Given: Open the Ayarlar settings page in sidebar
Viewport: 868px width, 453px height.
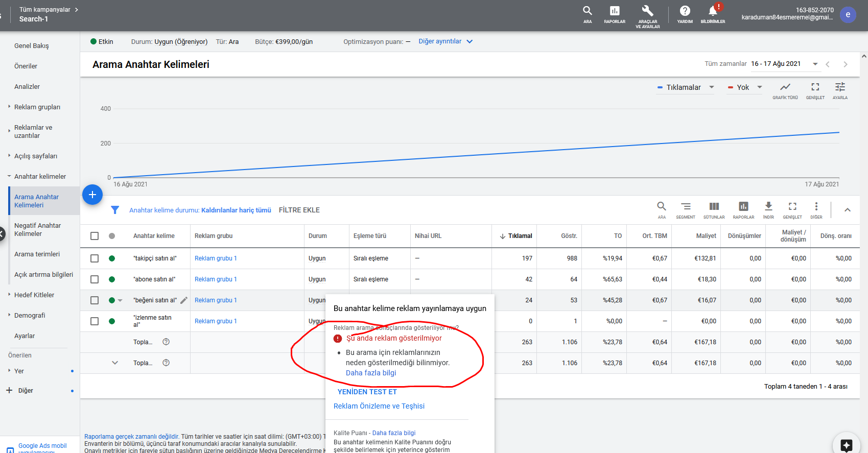Looking at the screenshot, I should tap(25, 336).
